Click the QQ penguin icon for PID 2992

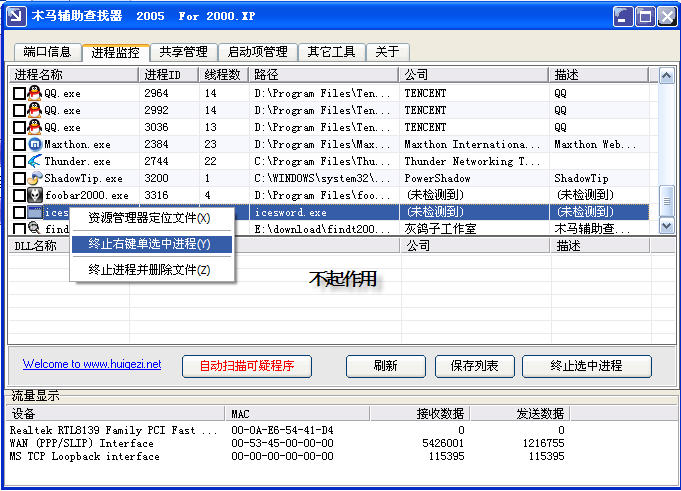(35, 110)
